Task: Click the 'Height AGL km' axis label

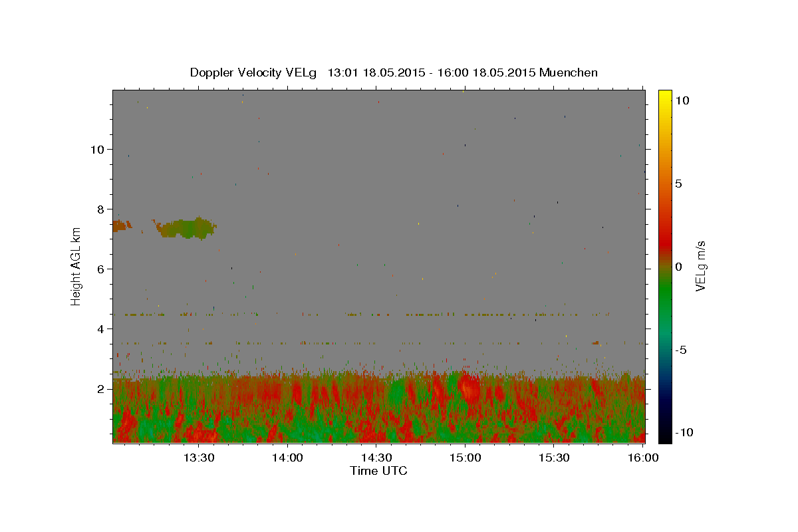Action: tap(76, 266)
